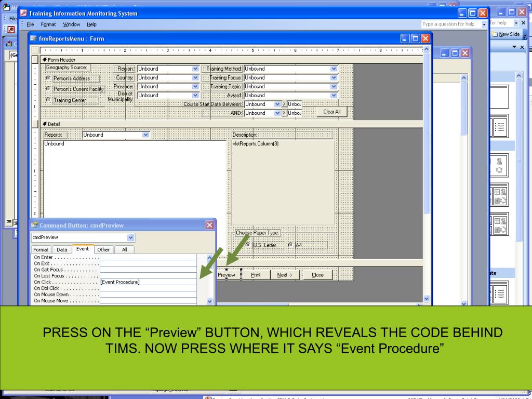
Task: Click the On Mouse Down property field
Action: click(148, 295)
